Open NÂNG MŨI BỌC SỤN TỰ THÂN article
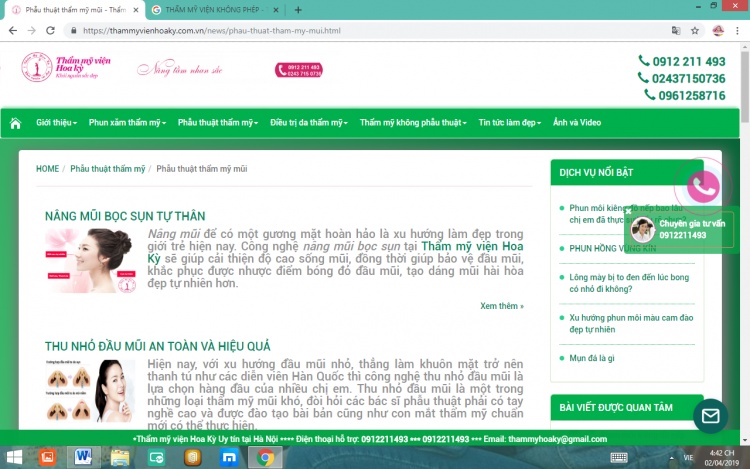Screen dimensions: 750x469 [125, 216]
